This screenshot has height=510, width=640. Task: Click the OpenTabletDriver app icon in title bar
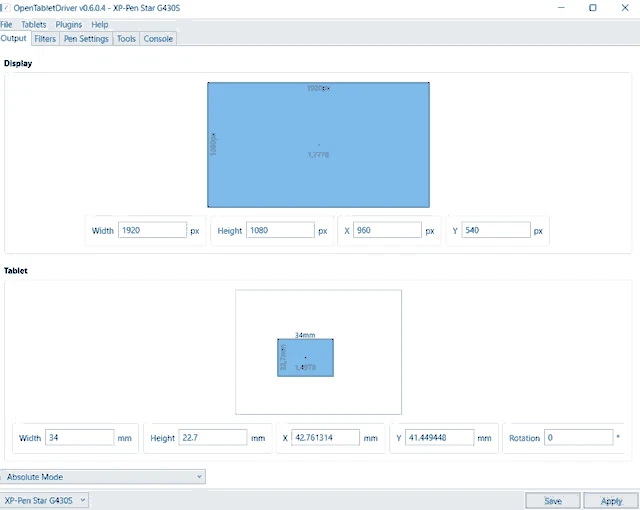pos(5,8)
